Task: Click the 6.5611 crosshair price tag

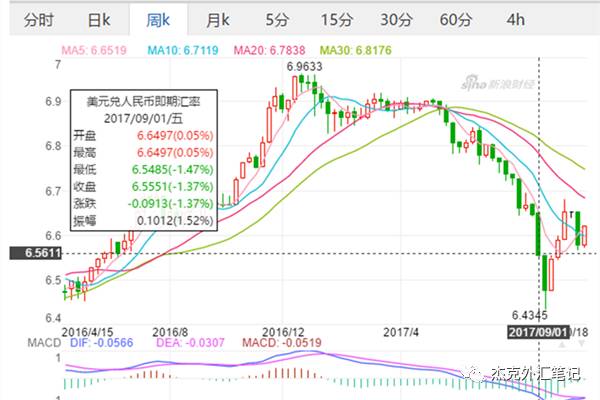Action: tap(36, 253)
